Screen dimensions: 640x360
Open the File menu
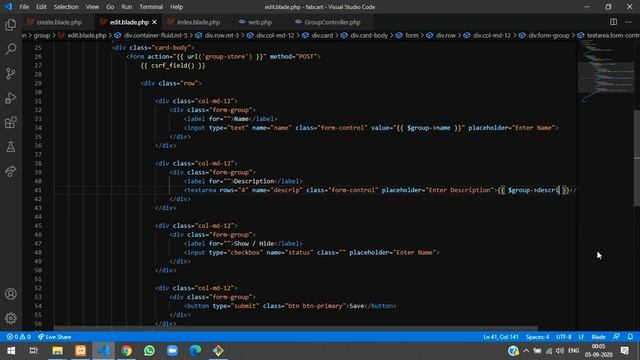pos(24,7)
